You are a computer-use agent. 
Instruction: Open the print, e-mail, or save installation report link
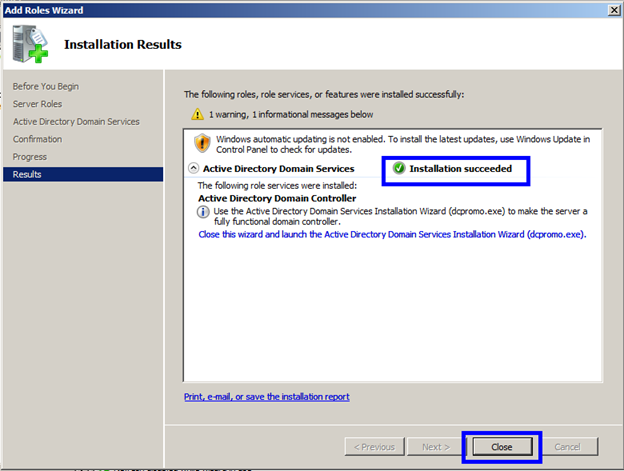(x=267, y=397)
